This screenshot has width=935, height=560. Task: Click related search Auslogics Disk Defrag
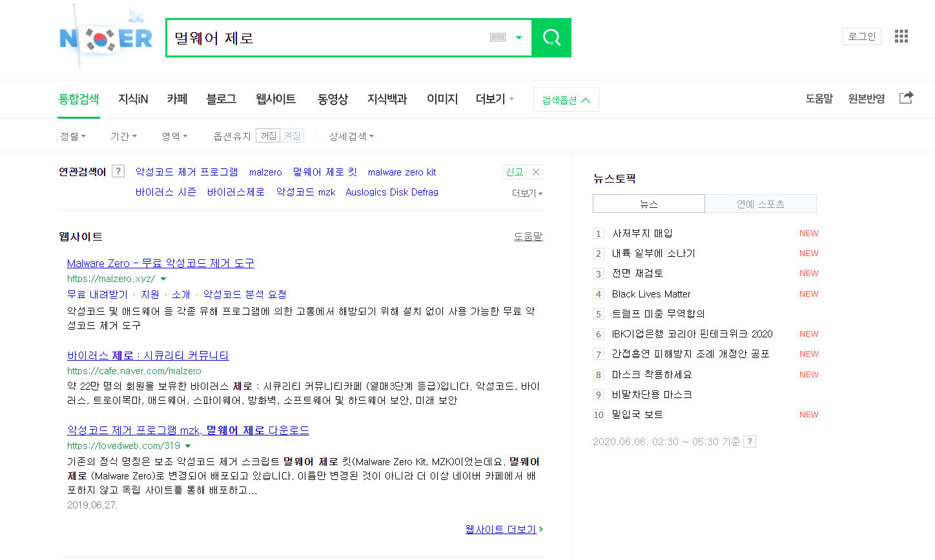[x=392, y=192]
